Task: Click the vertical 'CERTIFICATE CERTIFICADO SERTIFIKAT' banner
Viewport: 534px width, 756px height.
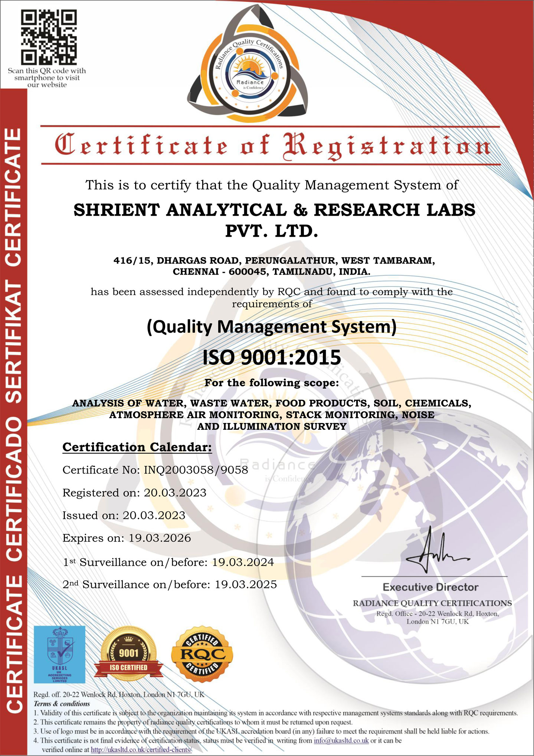Action: 13,419
